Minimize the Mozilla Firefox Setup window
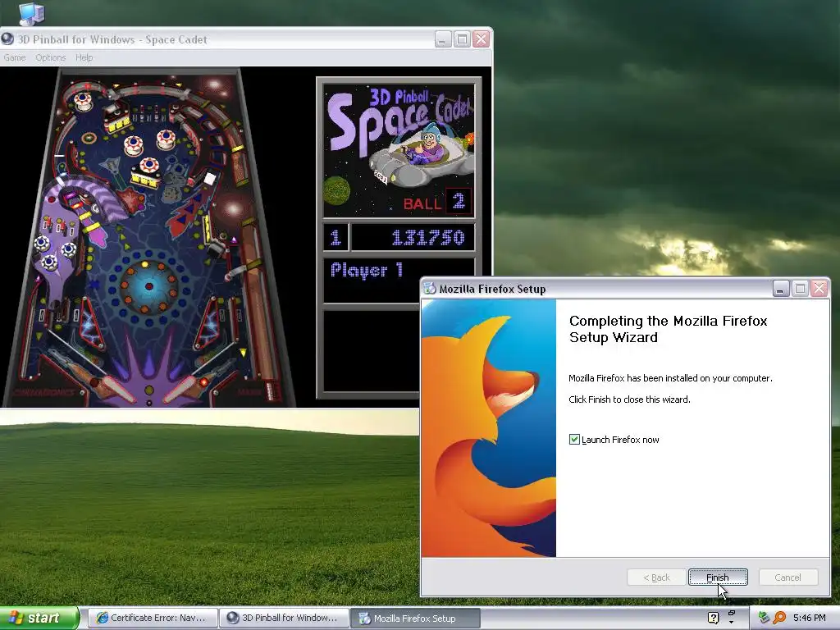 coord(781,289)
